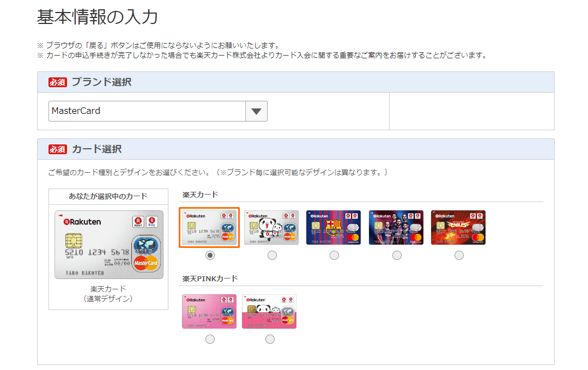
Task: Click the 必須 badge beside ブランド選択
Action: pyautogui.click(x=58, y=82)
